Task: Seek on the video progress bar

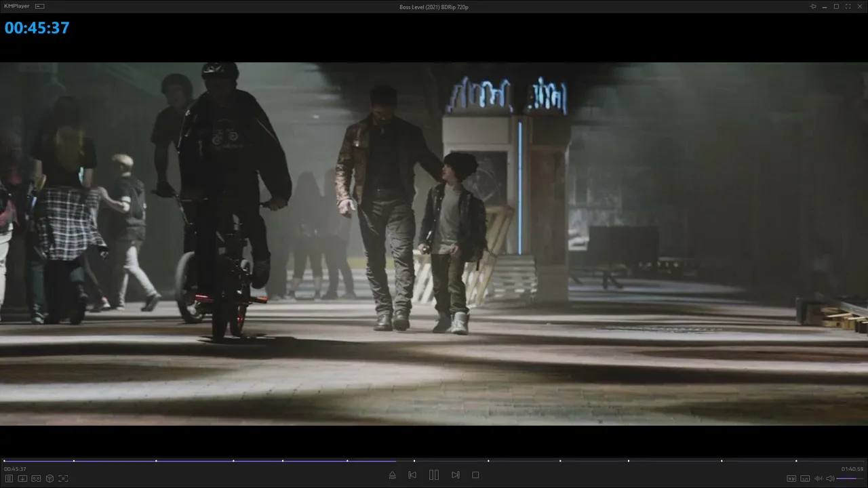Action: 434,461
